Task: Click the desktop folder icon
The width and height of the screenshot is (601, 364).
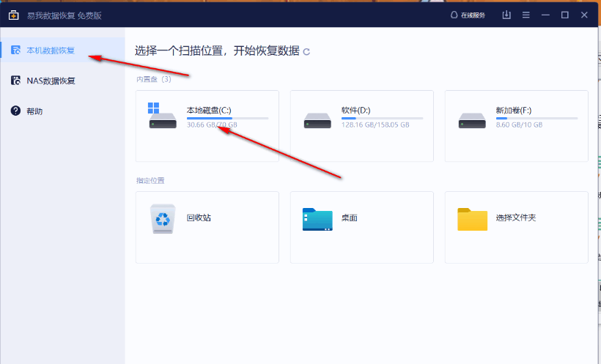Action: pos(317,219)
